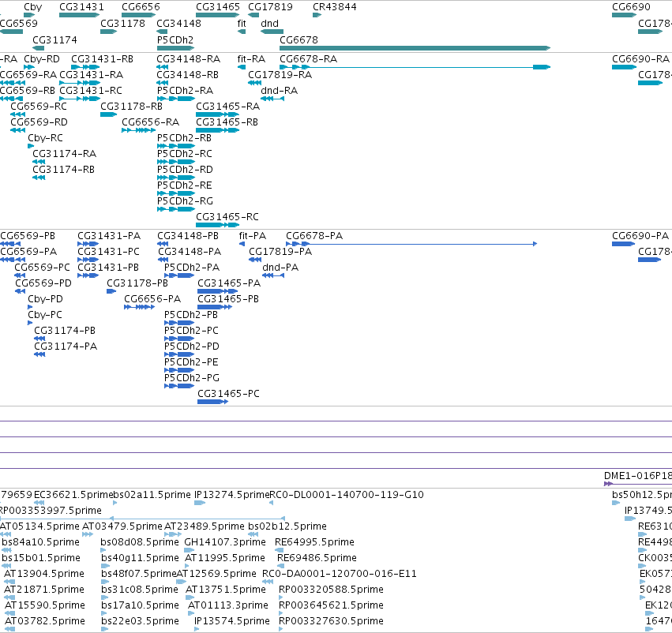Click the CR43844 gene feature
672x633 pixels.
pos(317,15)
